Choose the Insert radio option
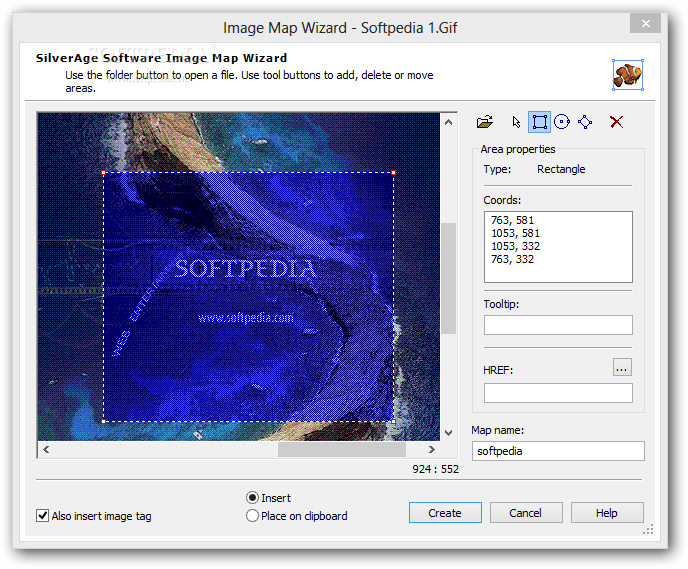Screen dimensions: 688x569 point(252,497)
